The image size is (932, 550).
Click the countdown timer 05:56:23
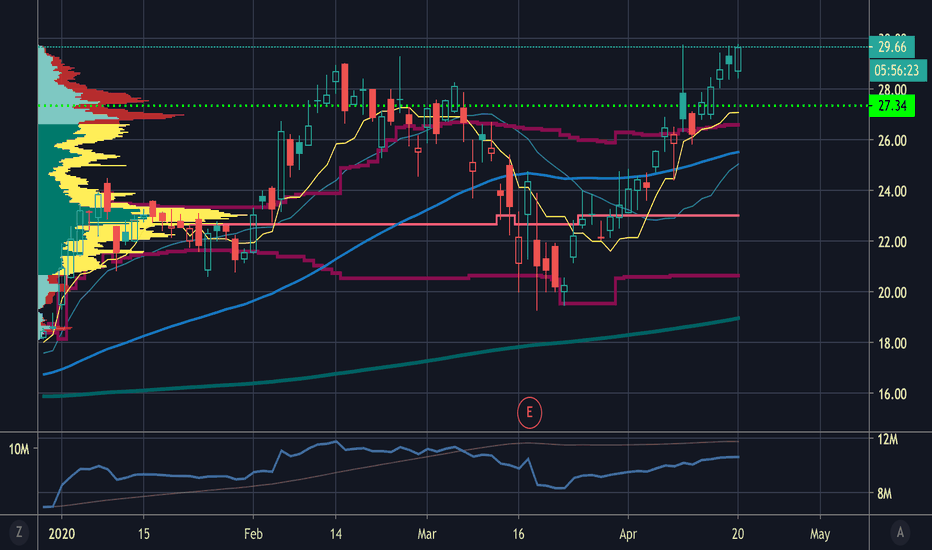click(x=897, y=71)
